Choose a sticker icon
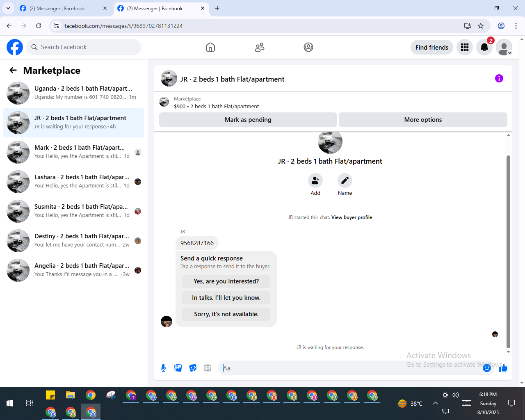This screenshot has width=525, height=420. click(193, 368)
